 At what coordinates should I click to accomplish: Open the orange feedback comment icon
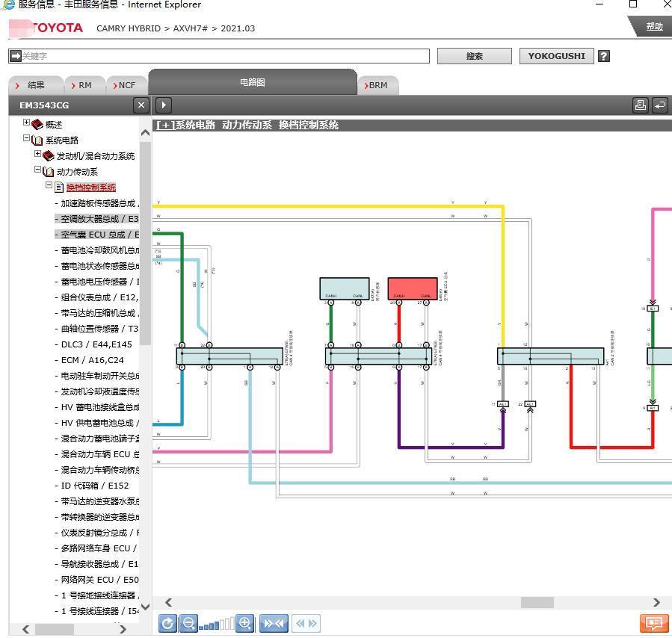(x=653, y=623)
